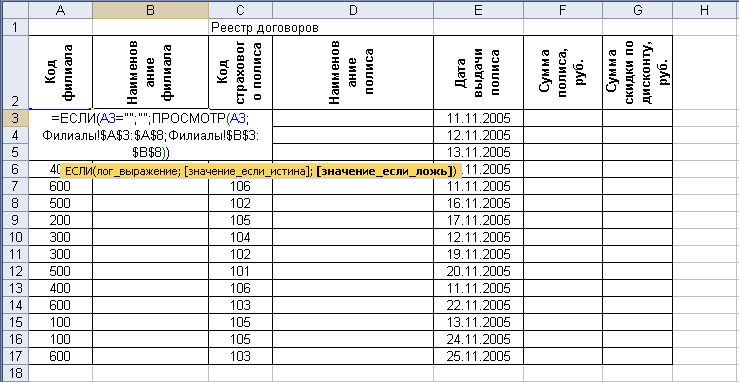Select column F header
The width and height of the screenshot is (739, 382).
pyautogui.click(x=563, y=11)
